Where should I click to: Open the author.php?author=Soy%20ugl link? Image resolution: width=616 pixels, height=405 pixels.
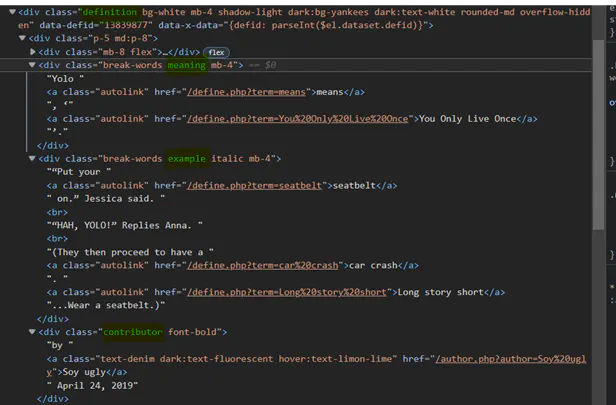click(511, 359)
